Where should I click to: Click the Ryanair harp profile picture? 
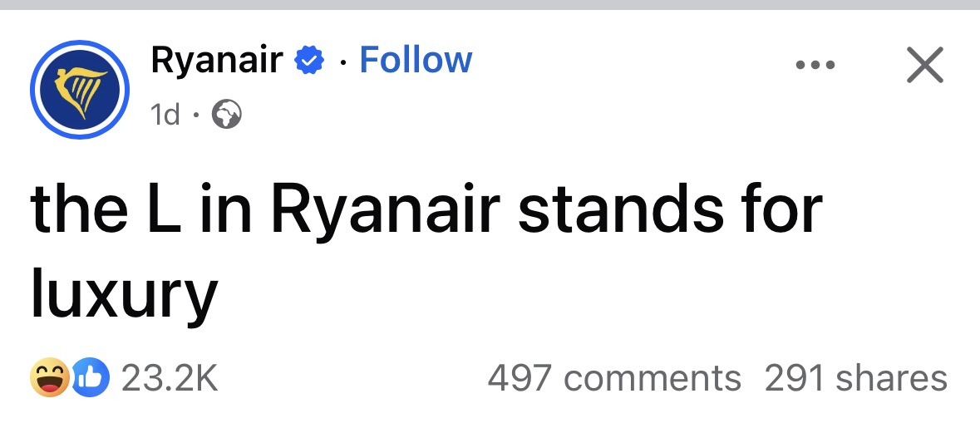coord(80,88)
